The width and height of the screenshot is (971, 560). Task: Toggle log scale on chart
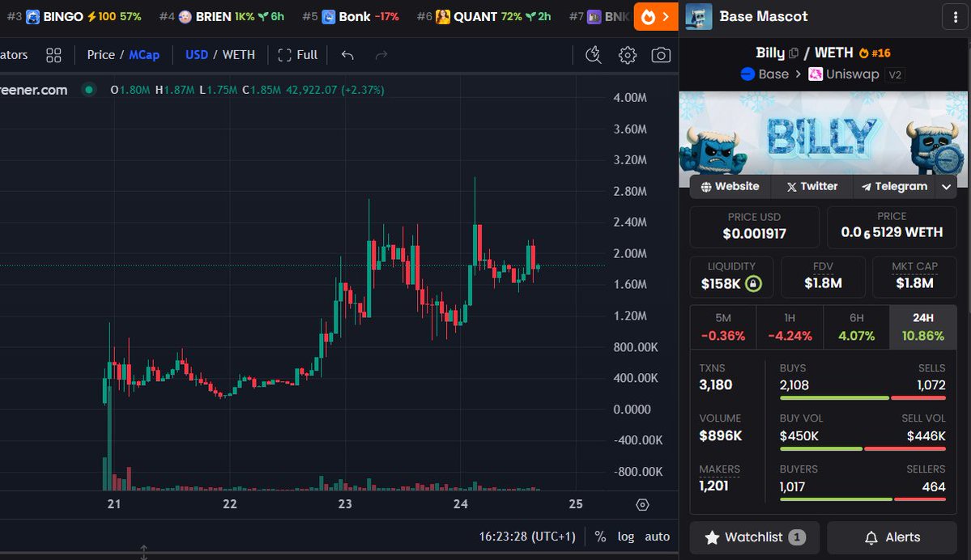click(625, 537)
